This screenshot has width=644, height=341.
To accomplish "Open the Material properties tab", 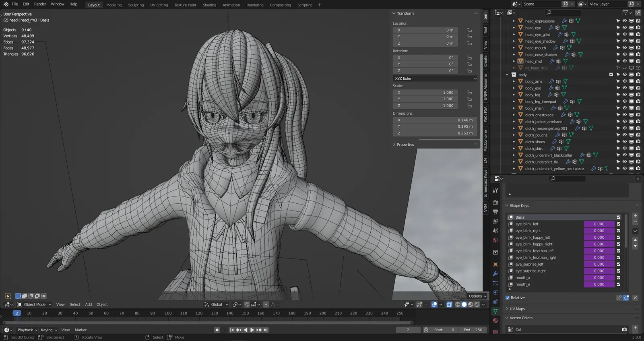I will pos(495,321).
